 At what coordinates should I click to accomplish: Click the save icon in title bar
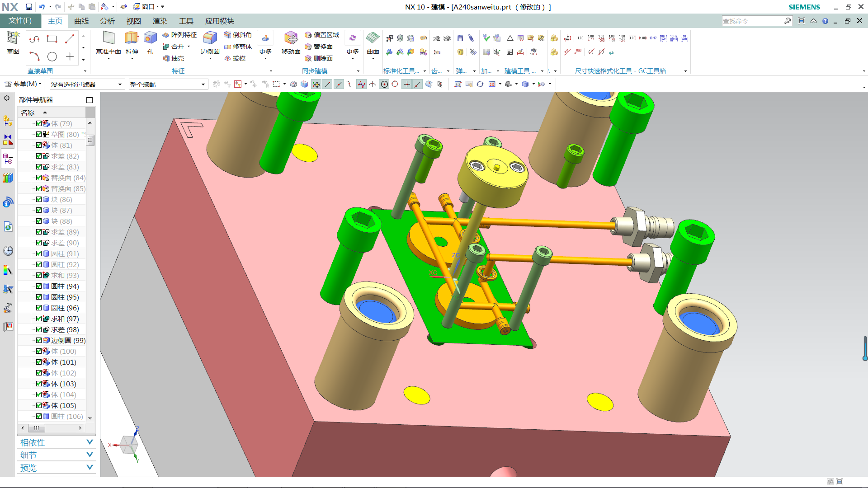coord(29,7)
